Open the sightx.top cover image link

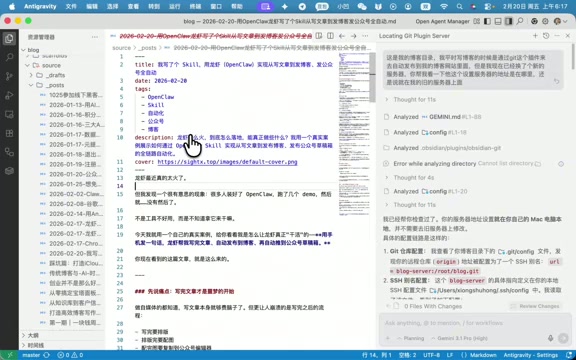pos(227,162)
